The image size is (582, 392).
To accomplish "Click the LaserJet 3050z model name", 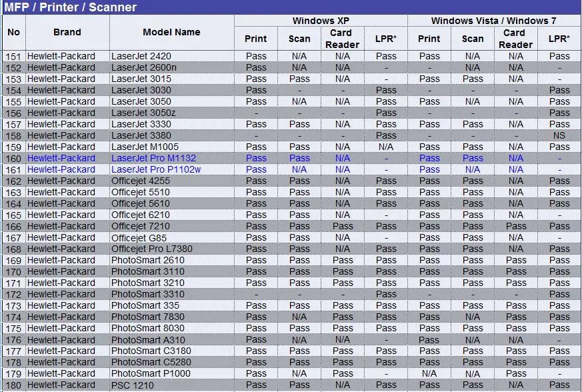I will click(143, 113).
